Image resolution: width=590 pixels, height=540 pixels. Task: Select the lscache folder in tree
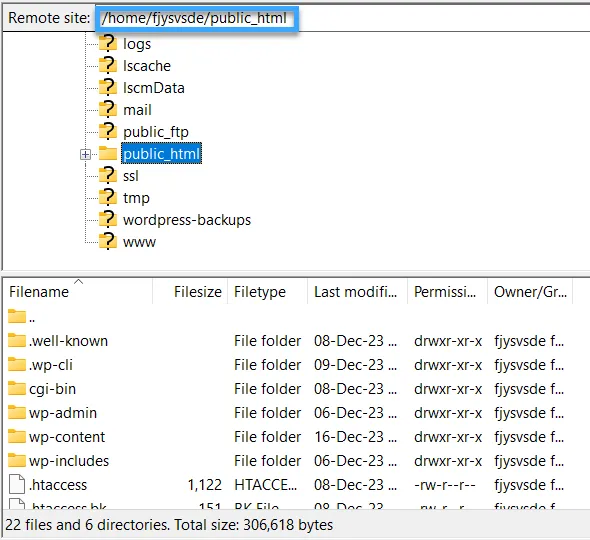click(x=147, y=66)
